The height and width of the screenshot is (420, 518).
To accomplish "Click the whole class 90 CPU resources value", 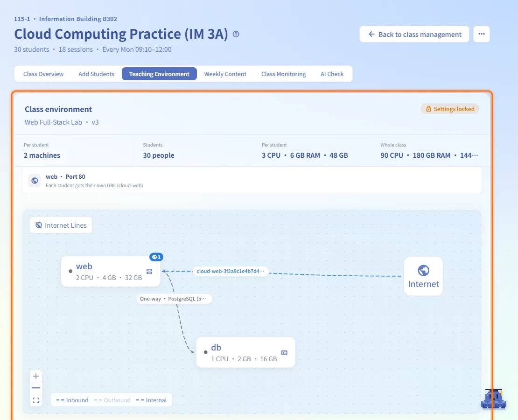I will point(429,155).
